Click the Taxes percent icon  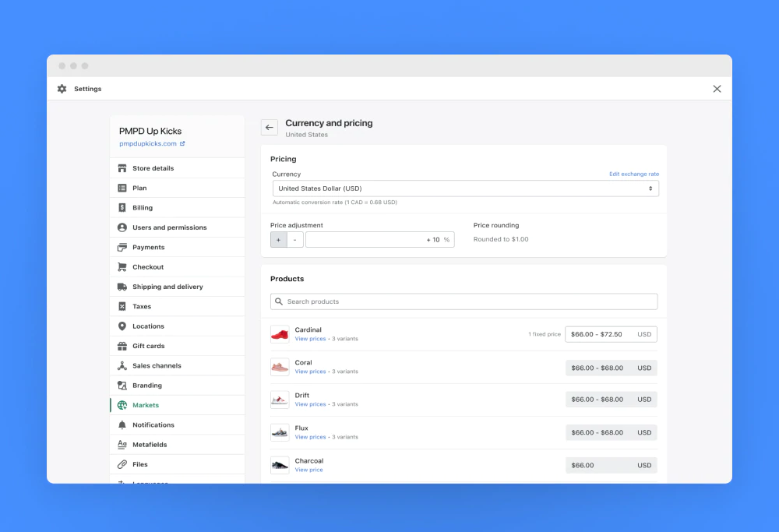[x=122, y=306]
